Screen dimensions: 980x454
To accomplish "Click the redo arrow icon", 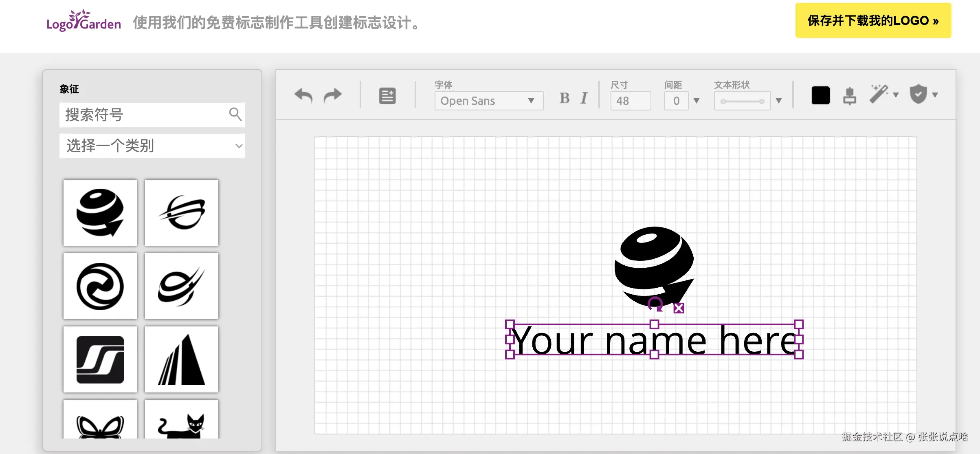I will tap(333, 96).
